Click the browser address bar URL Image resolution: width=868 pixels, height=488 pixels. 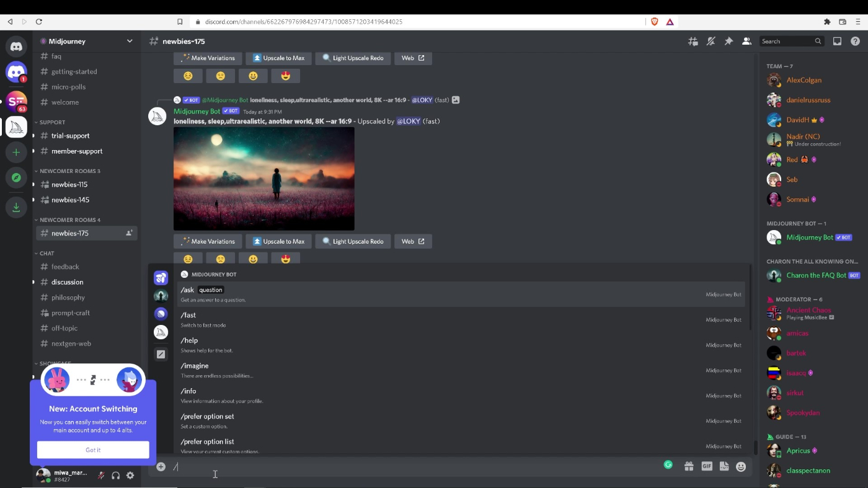[304, 22]
